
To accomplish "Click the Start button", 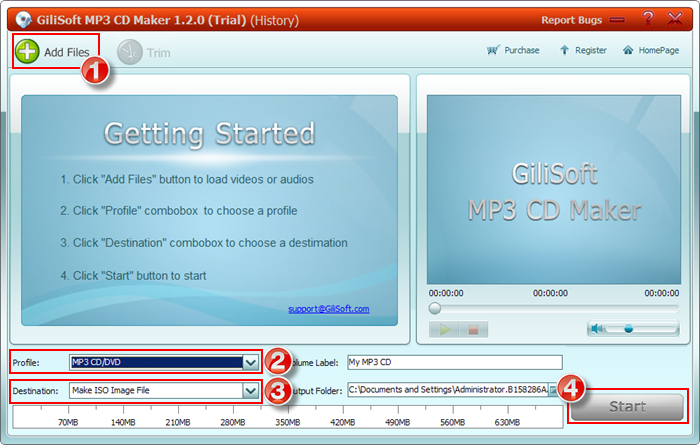I will click(627, 407).
